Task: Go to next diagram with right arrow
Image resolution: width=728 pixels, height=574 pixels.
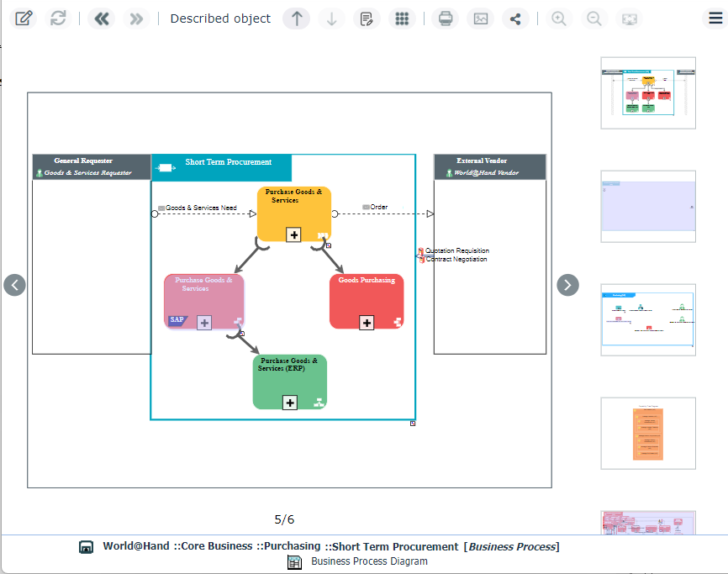Action: [x=568, y=285]
